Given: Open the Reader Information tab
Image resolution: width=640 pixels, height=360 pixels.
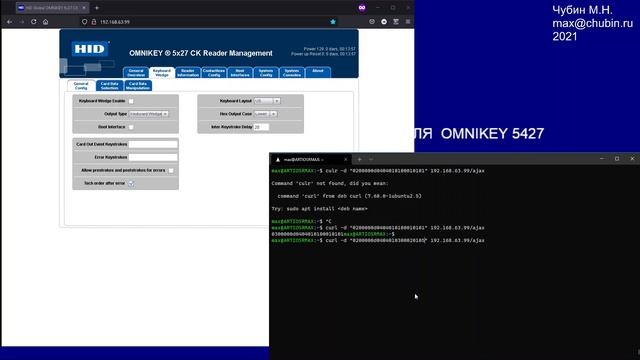Looking at the screenshot, I should pos(188,73).
